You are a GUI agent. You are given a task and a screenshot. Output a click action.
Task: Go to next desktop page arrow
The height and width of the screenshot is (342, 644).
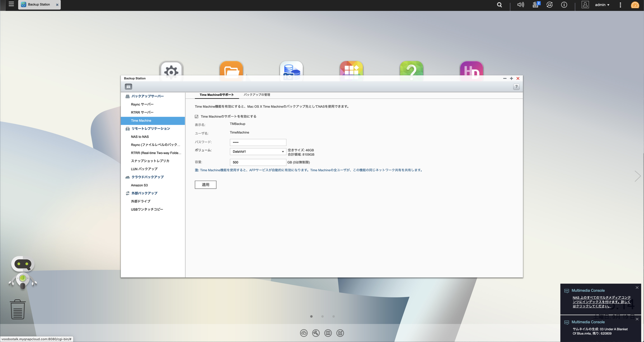[x=637, y=176]
